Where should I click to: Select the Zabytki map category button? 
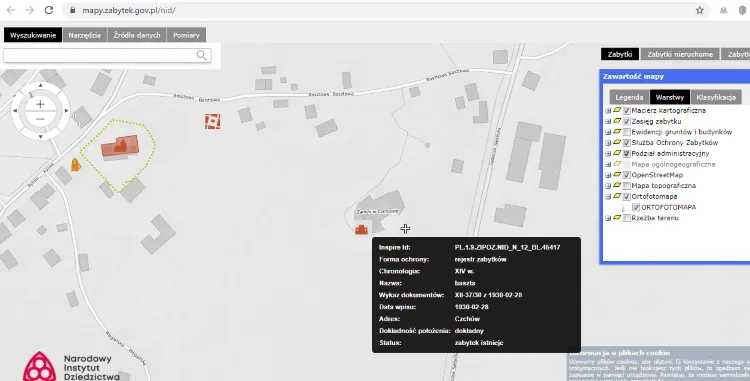[620, 54]
